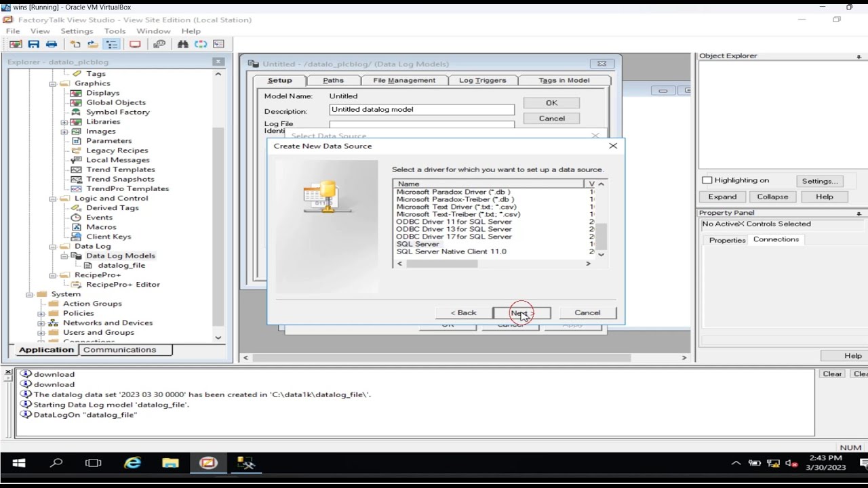Screen dimensions: 868x488
Task: Switch to the Tags in Model tab
Action: [564, 80]
